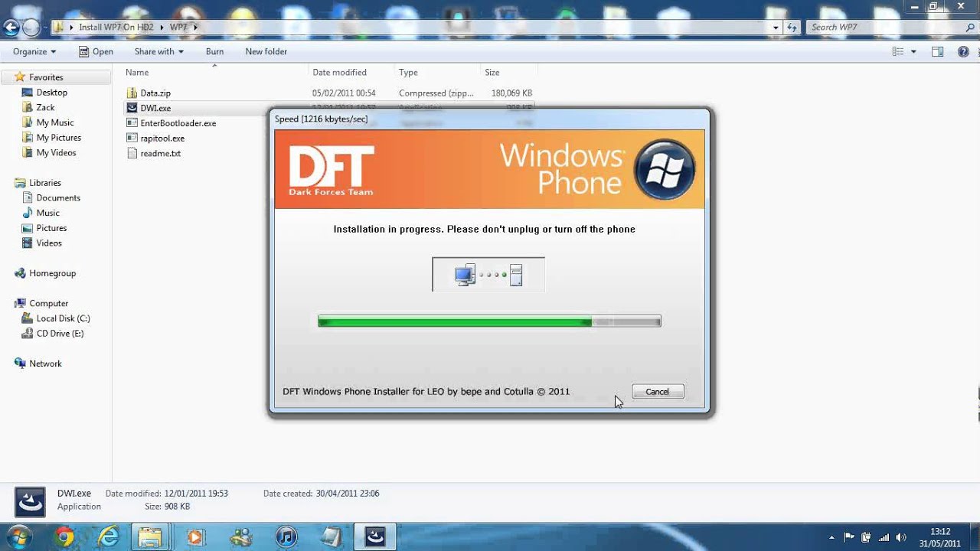Select the DWI.exe file icon
This screenshot has width=980, height=551.
[x=132, y=108]
